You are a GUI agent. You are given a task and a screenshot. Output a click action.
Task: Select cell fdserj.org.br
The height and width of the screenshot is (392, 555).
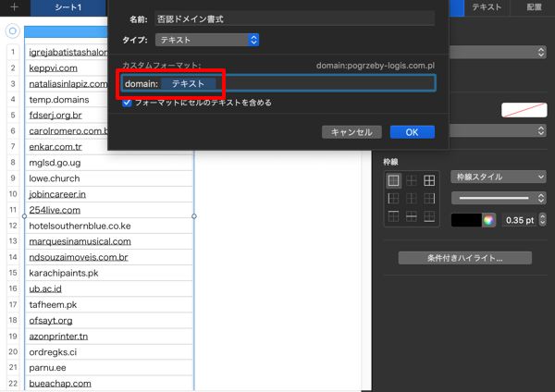(x=67, y=116)
